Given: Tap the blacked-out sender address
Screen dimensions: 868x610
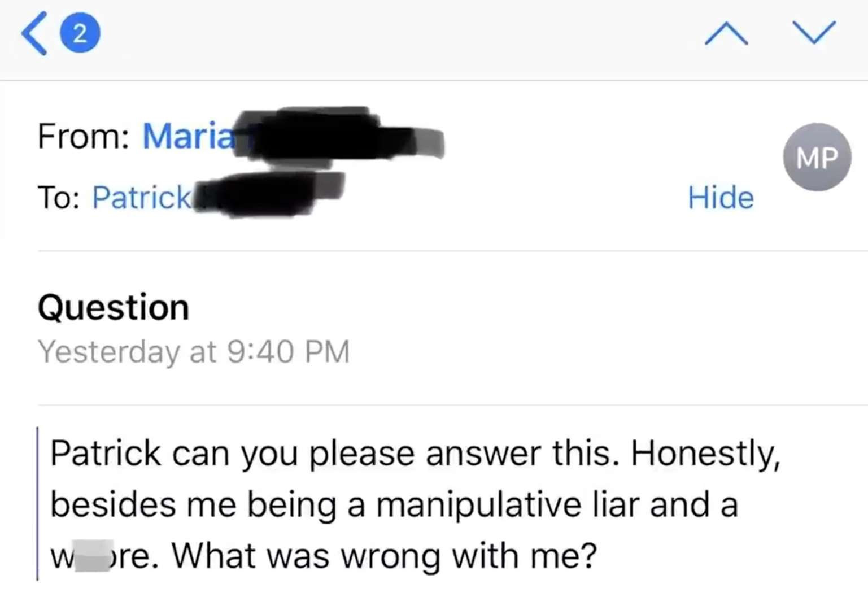Looking at the screenshot, I should pos(339,136).
